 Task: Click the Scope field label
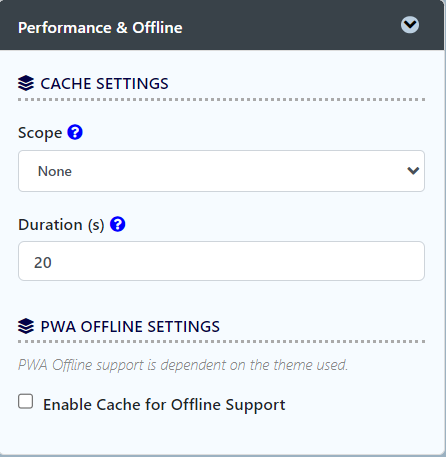[x=40, y=133]
